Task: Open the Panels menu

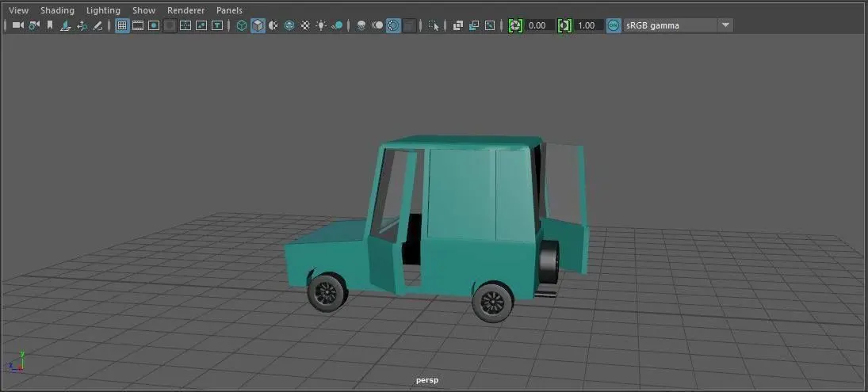Action: pyautogui.click(x=229, y=10)
